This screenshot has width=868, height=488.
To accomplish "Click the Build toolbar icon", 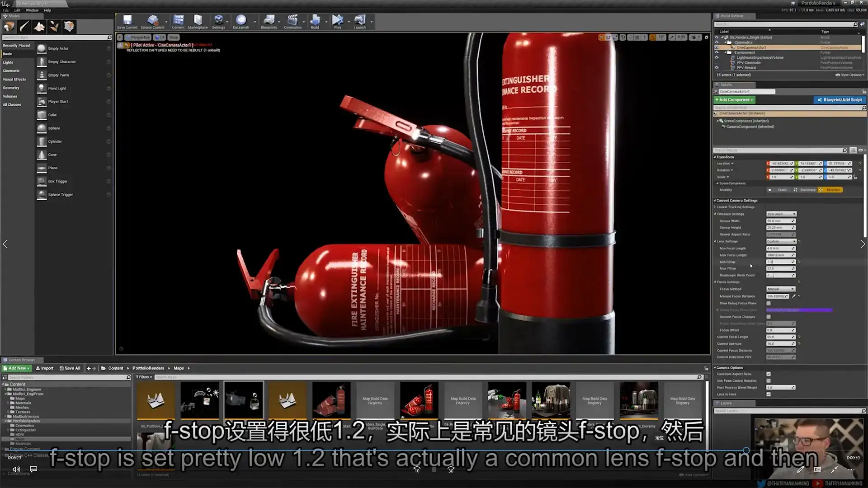I will coord(315,21).
